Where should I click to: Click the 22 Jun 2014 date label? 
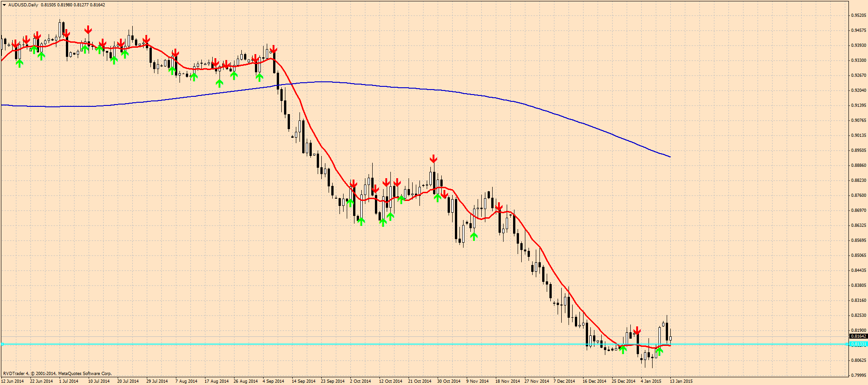pyautogui.click(x=41, y=381)
